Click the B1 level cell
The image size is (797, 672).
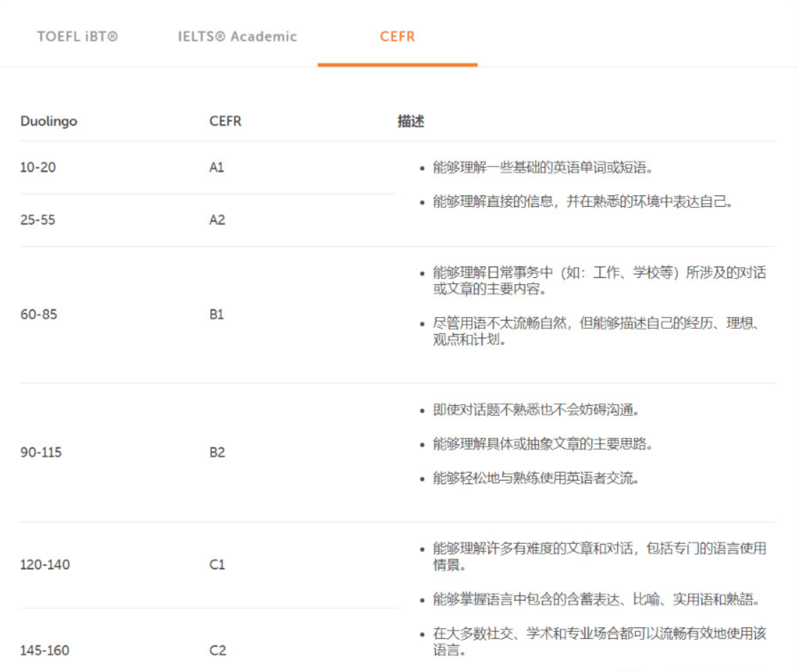click(x=217, y=315)
